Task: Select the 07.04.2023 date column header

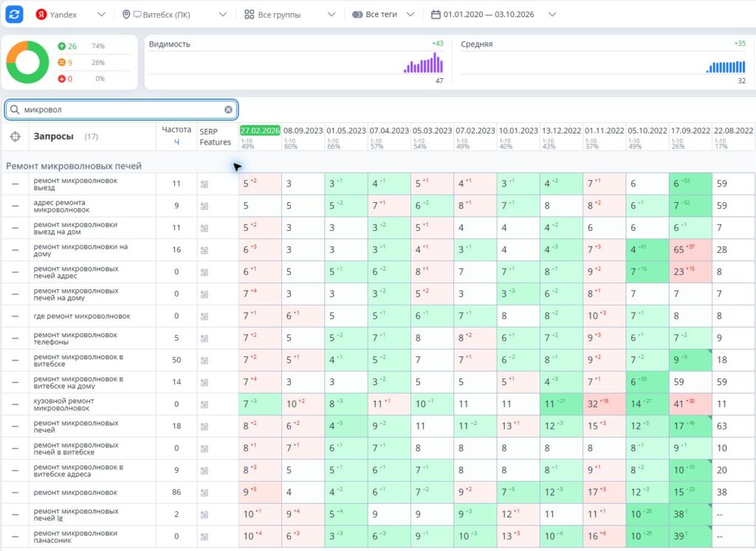Action: pyautogui.click(x=389, y=131)
